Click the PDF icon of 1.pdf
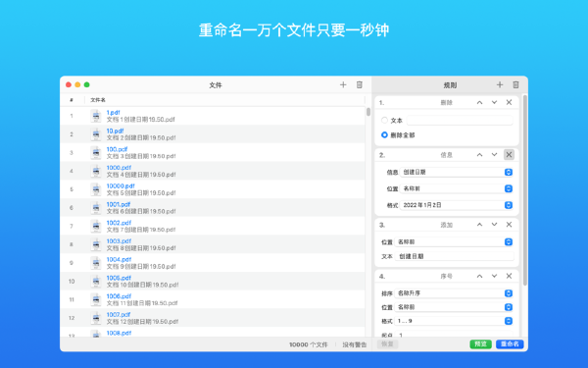 (x=96, y=116)
